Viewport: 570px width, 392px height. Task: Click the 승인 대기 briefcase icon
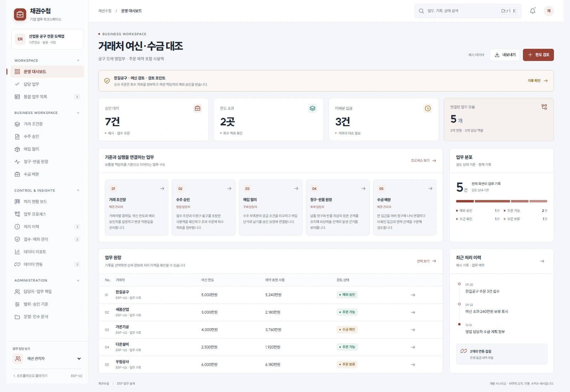click(x=198, y=108)
